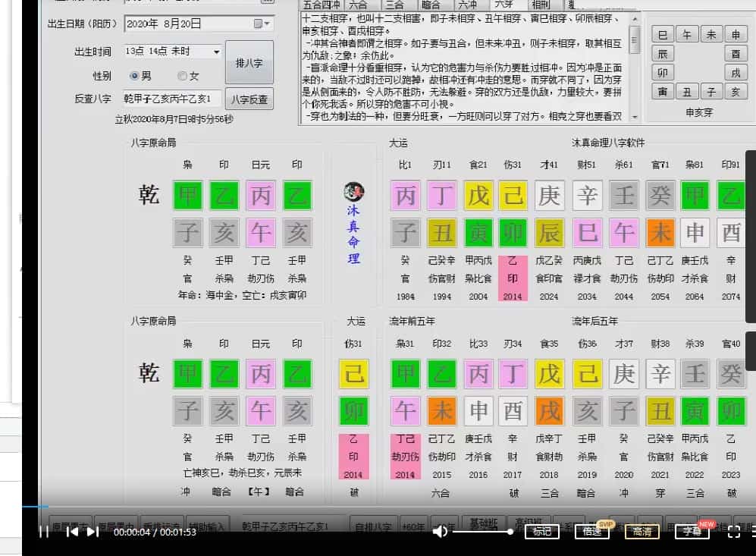Screen dimensions: 756x556
Task: Enter fullscreen mode
Action: (x=732, y=532)
